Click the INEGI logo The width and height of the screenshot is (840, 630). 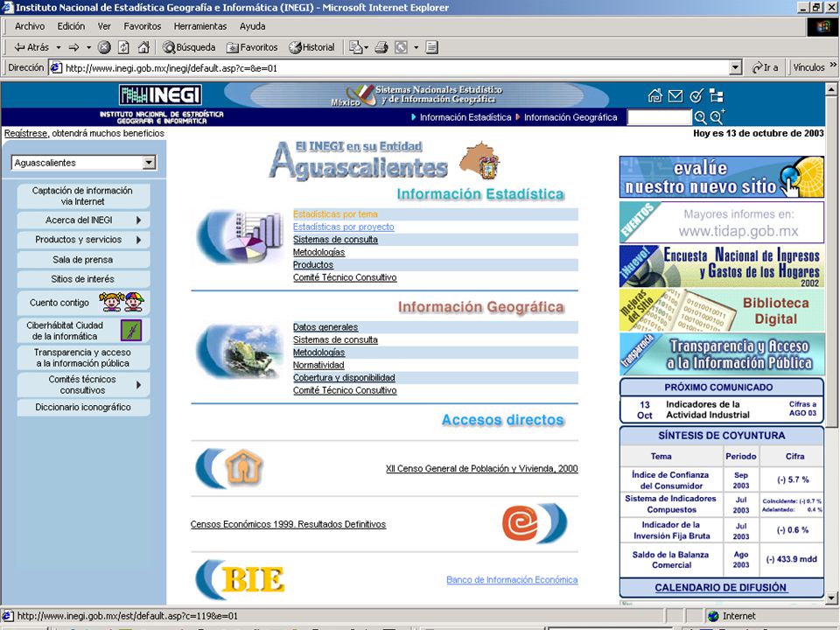coord(160,94)
